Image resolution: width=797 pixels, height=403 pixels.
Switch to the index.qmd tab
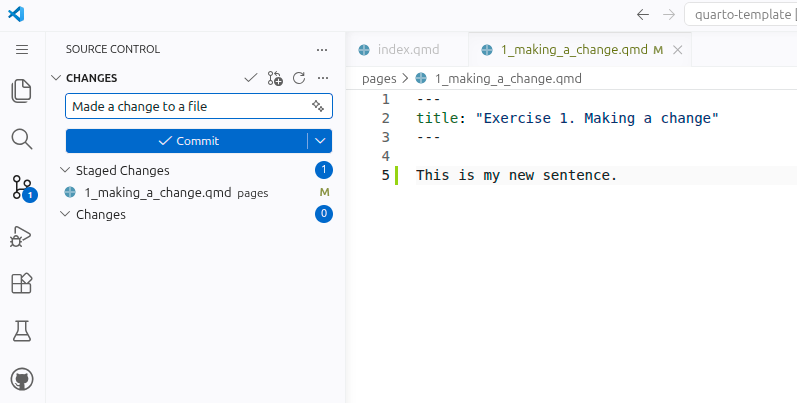coord(407,50)
